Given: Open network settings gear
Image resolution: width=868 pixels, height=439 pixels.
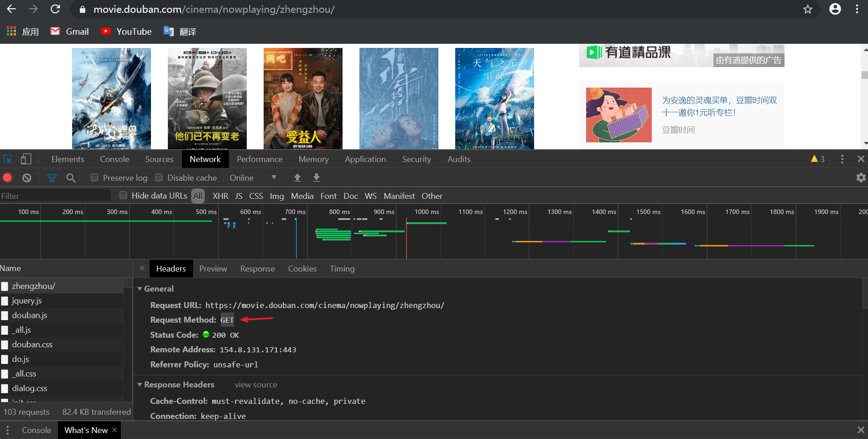Looking at the screenshot, I should 861,178.
